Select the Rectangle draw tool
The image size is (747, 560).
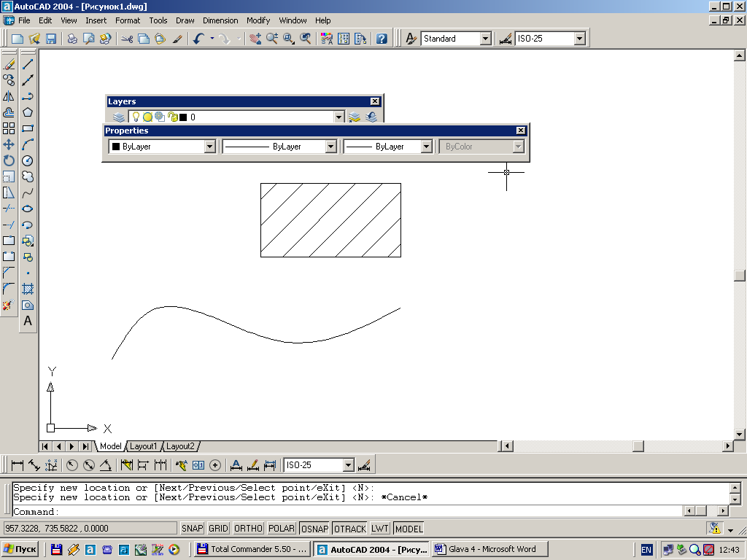28,128
